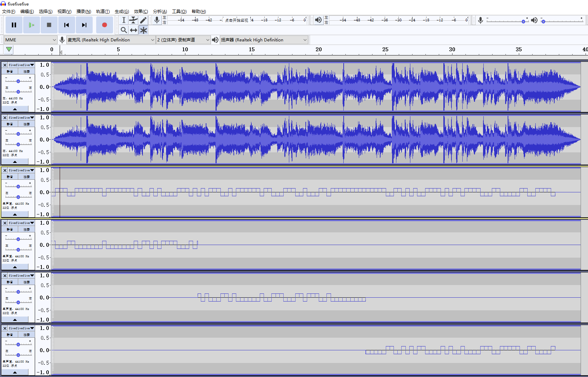
Task: Open the 分析(A) menu
Action: click(x=160, y=12)
